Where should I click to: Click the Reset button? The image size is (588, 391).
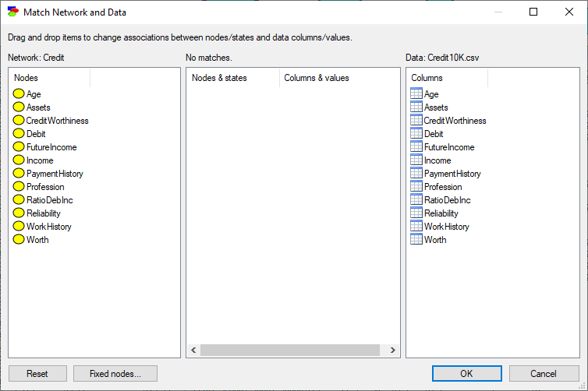pos(37,373)
